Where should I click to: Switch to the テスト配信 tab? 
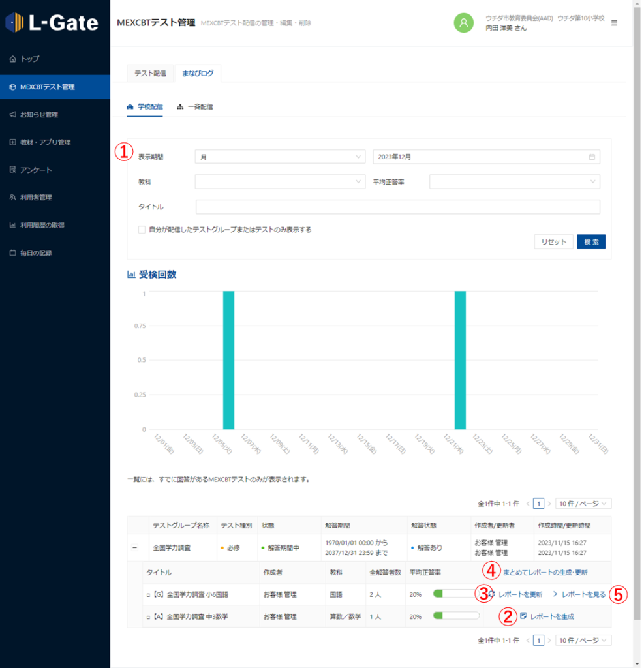150,73
